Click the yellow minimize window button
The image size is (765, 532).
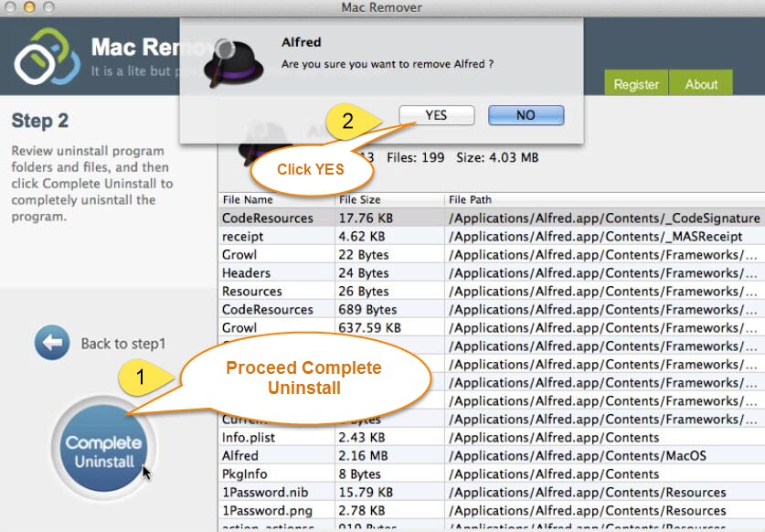click(29, 6)
